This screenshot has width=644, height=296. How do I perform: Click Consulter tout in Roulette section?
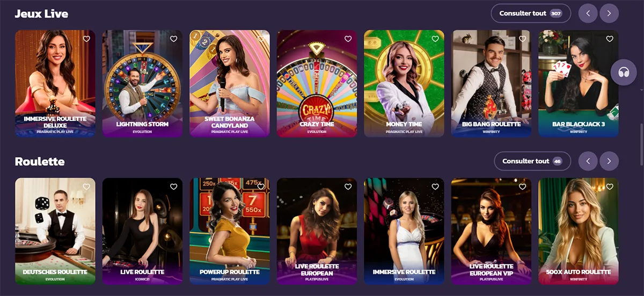click(x=532, y=161)
